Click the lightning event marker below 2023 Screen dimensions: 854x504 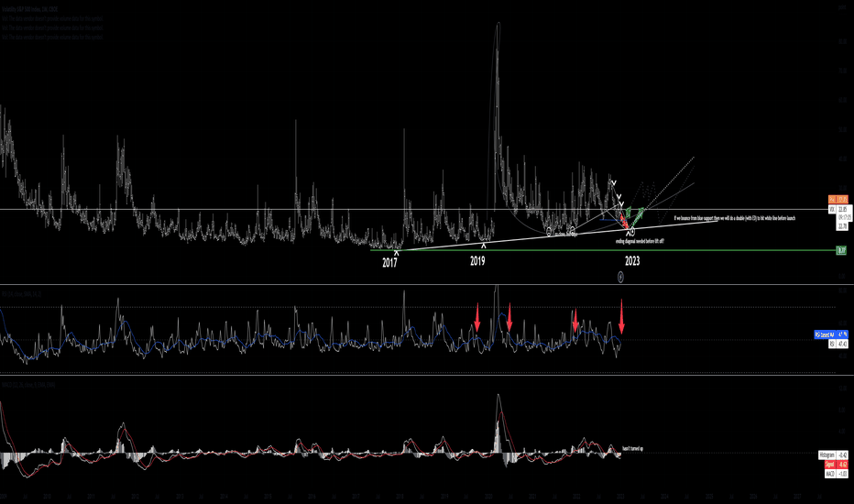[620, 277]
